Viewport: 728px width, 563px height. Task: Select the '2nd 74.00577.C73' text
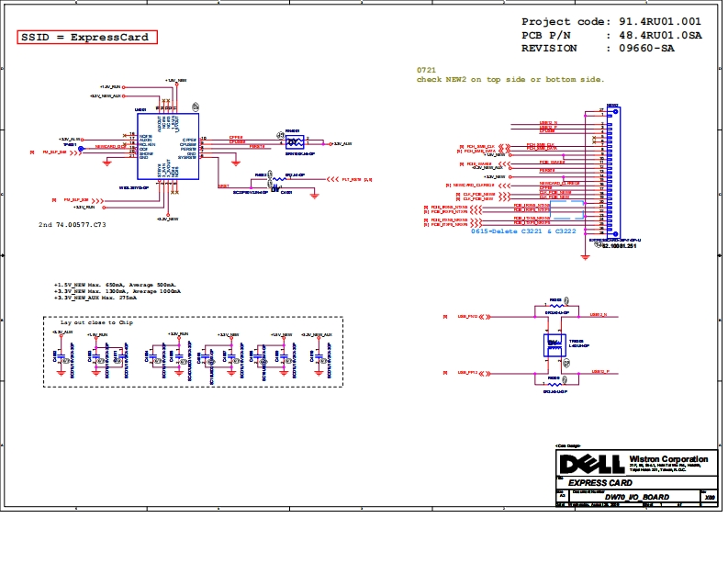[72, 224]
